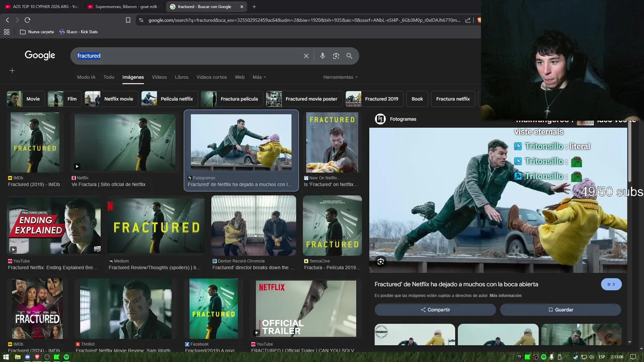Click the Google logo
The height and width of the screenshot is (362, 644).
point(40,55)
